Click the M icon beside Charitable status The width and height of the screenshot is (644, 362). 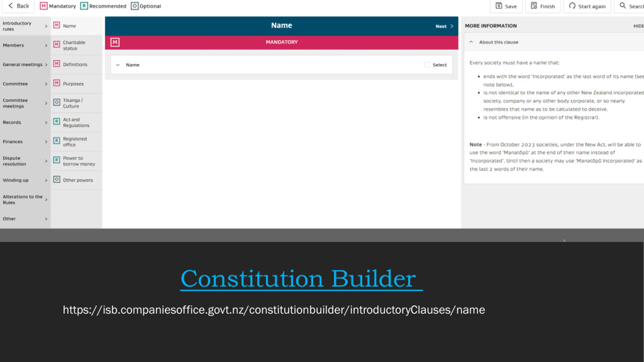pyautogui.click(x=57, y=44)
